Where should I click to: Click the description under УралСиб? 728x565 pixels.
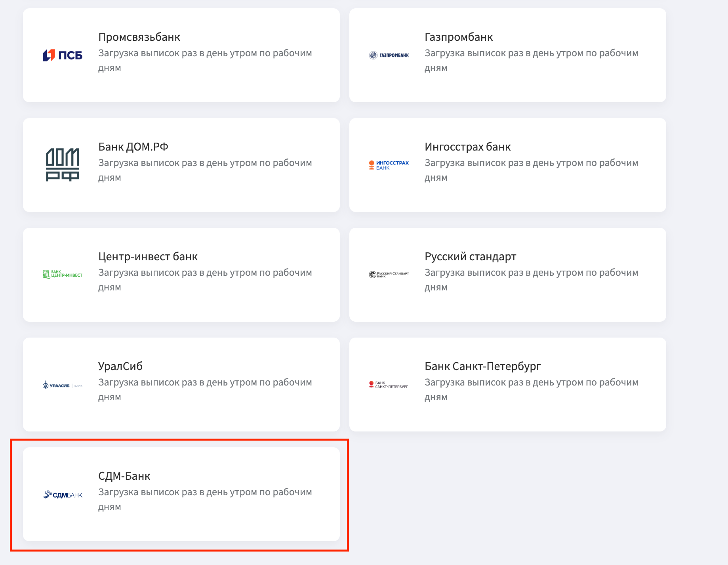point(205,389)
